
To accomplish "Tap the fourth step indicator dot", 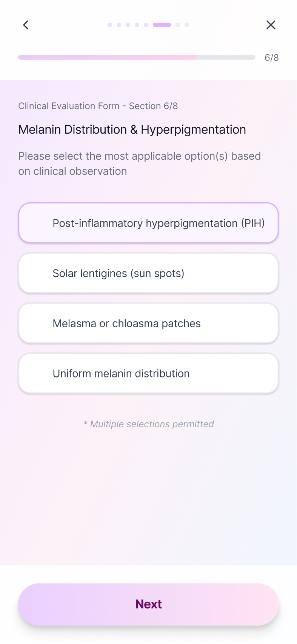I will pyautogui.click(x=137, y=25).
